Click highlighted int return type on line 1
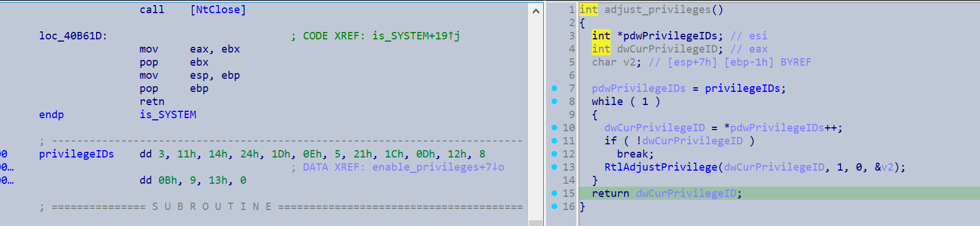Image resolution: width=980 pixels, height=226 pixels. pos(588,10)
